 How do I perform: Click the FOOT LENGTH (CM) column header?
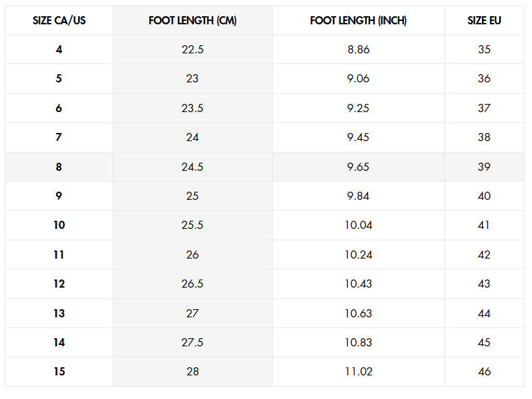[x=192, y=20]
